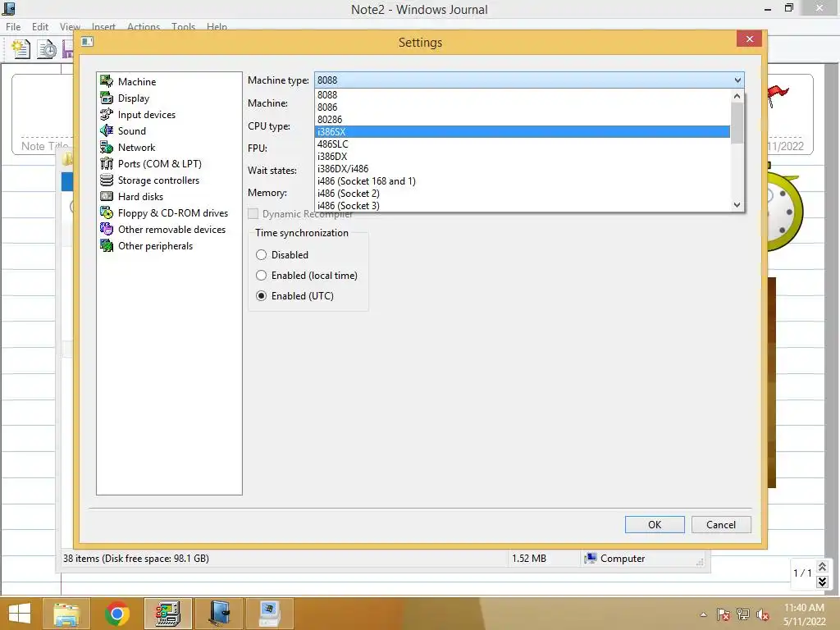
Task: Show hidden tray icons arrow
Action: (703, 614)
